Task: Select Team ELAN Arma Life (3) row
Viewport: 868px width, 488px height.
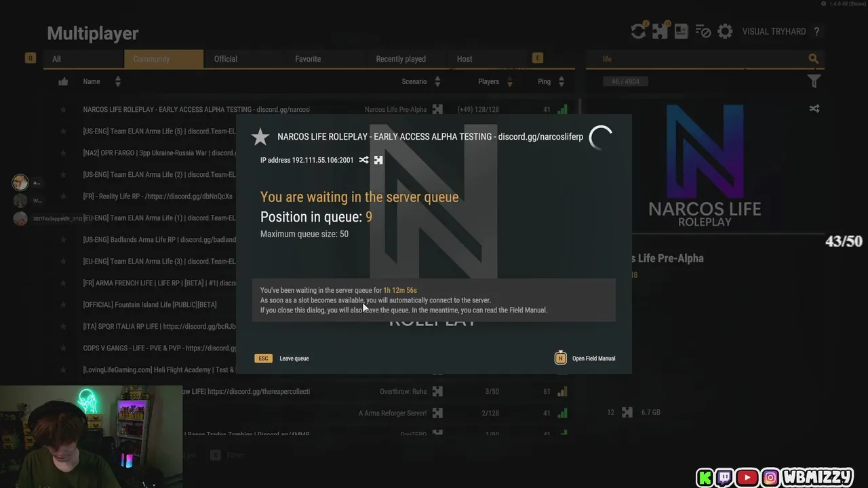Action: point(159,261)
